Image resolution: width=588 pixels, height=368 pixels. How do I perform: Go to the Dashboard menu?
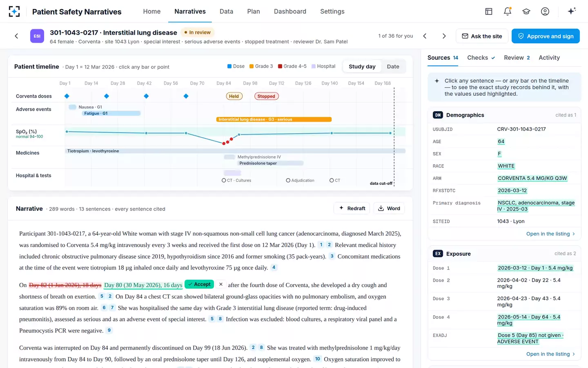click(290, 11)
